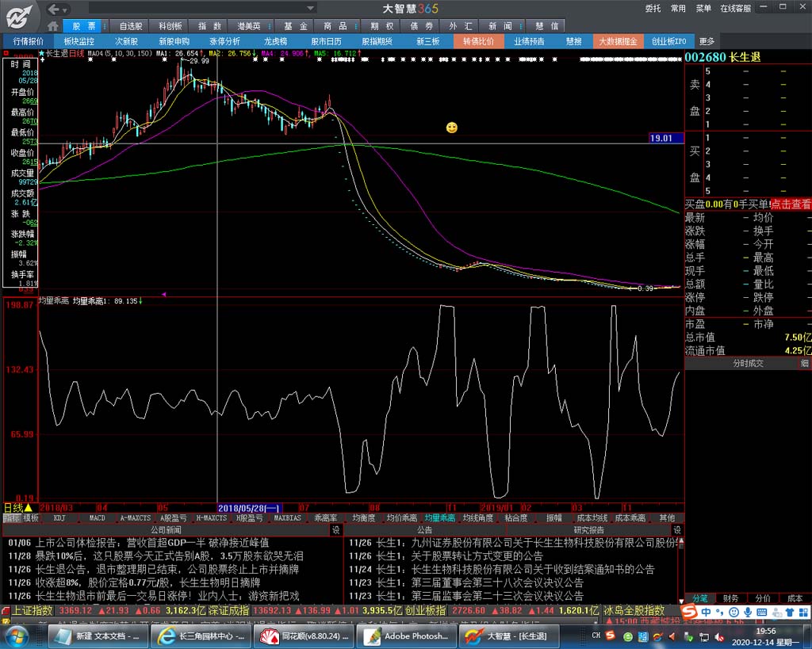Click the 2018/05/28 date marker on timeline
Viewport: 812px width, 649px height.
pos(249,508)
